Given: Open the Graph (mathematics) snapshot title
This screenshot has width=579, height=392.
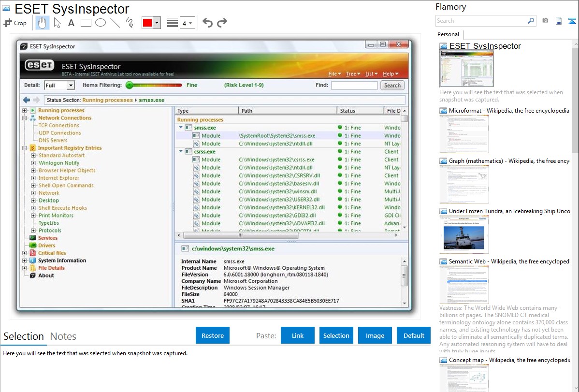Looking at the screenshot, I should 509,161.
